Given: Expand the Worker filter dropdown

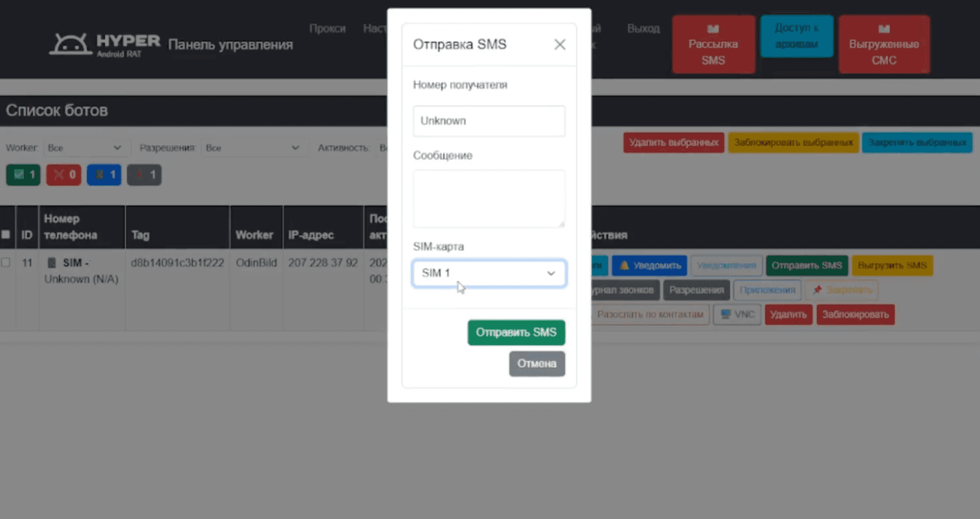Looking at the screenshot, I should (x=85, y=147).
